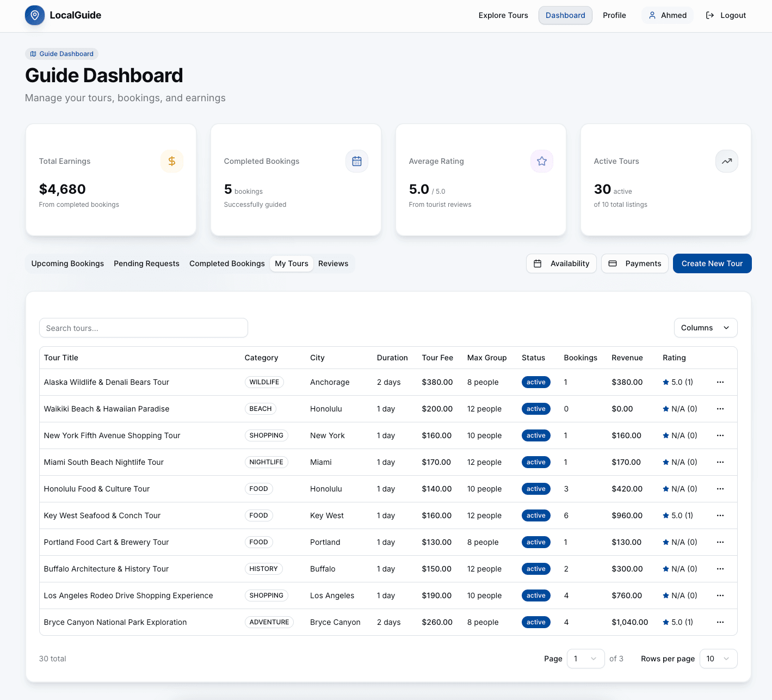
Task: Click the Search tours input field
Action: (143, 328)
